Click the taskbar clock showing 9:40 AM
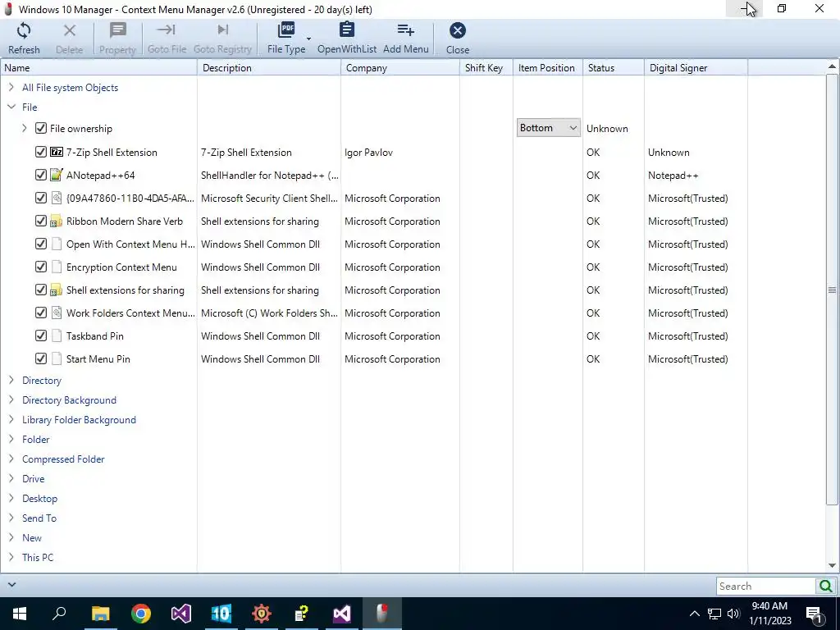Viewport: 840px width, 630px height. coord(769,614)
